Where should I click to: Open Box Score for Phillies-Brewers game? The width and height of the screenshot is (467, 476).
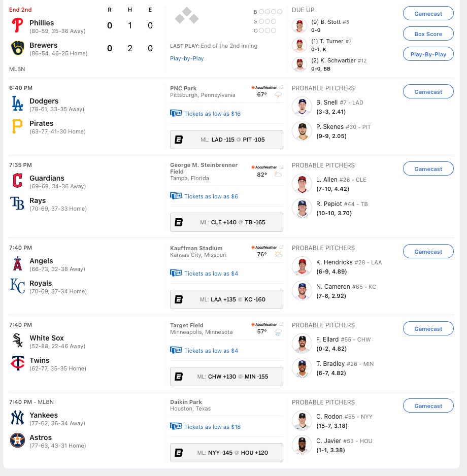pos(428,34)
